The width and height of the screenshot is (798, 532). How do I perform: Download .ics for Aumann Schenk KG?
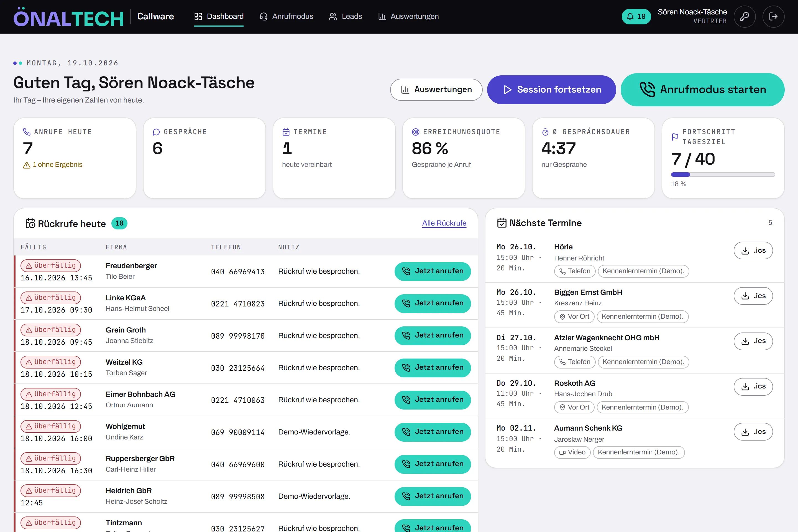pos(753,432)
